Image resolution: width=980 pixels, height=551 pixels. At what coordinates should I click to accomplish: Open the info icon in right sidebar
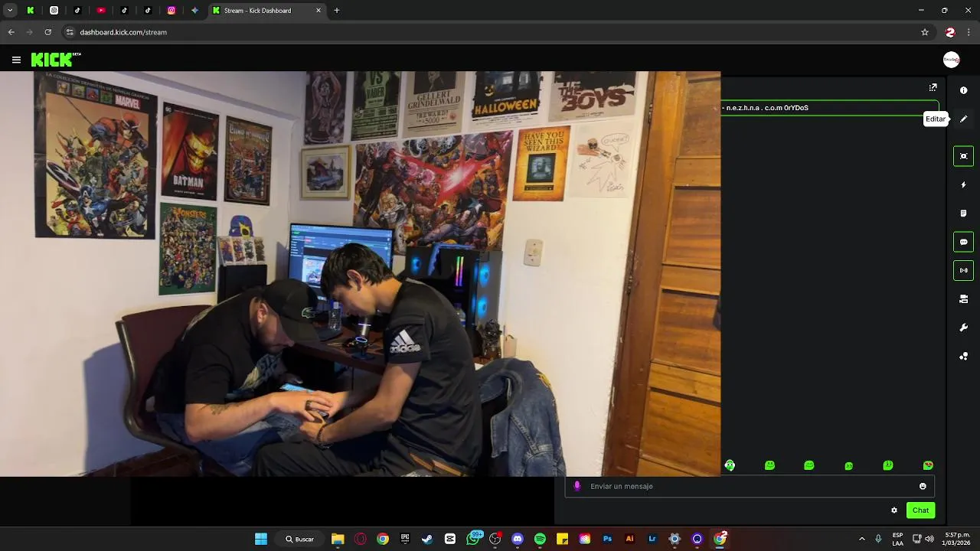tap(963, 90)
